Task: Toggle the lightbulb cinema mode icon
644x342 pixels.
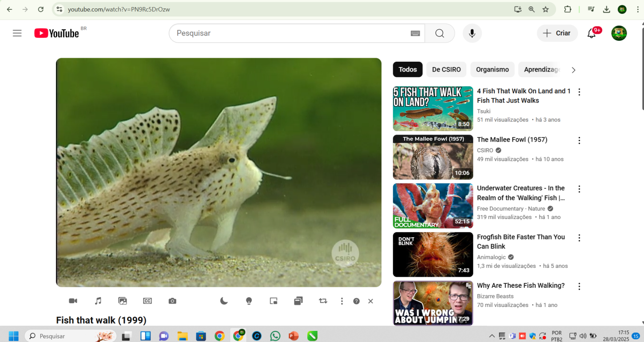Action: tap(249, 301)
